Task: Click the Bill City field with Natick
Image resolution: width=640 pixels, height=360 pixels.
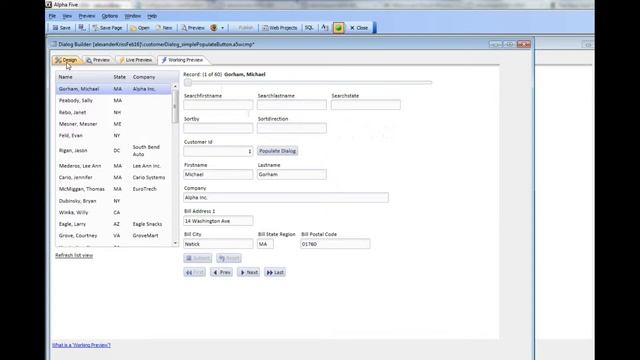Action: click(218, 244)
